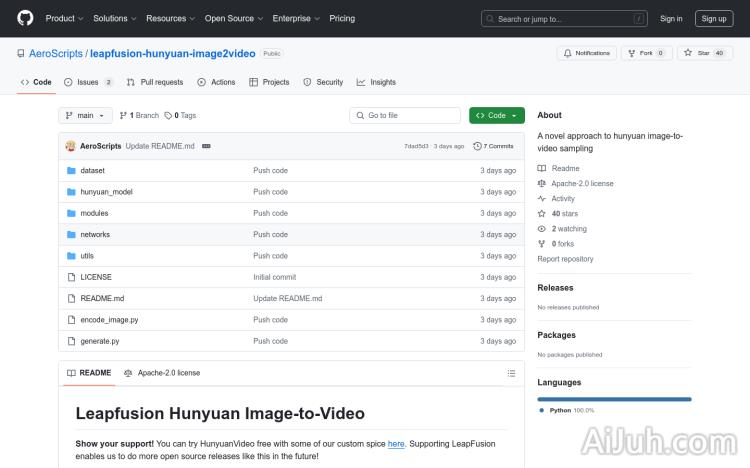Click the 'here' link in README

pyautogui.click(x=396, y=444)
